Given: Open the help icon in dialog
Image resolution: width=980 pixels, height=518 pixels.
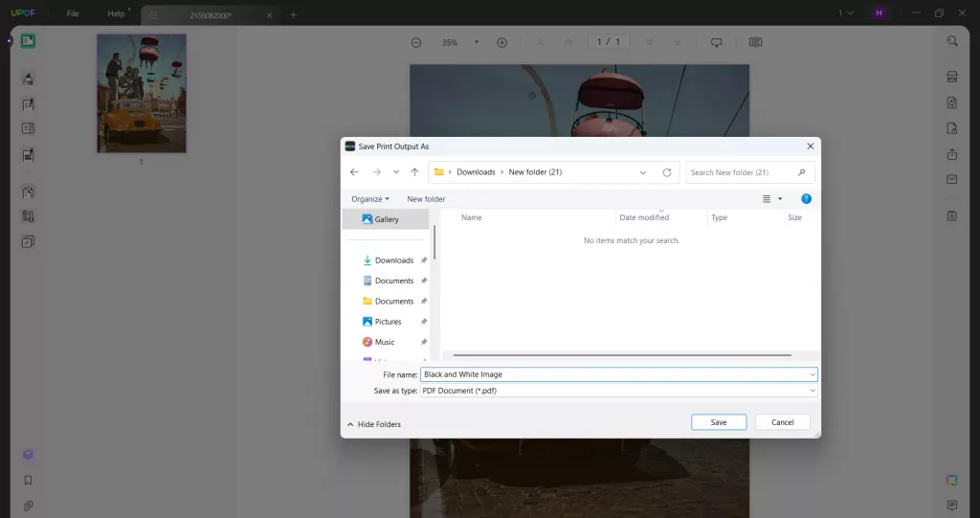Looking at the screenshot, I should tap(806, 199).
